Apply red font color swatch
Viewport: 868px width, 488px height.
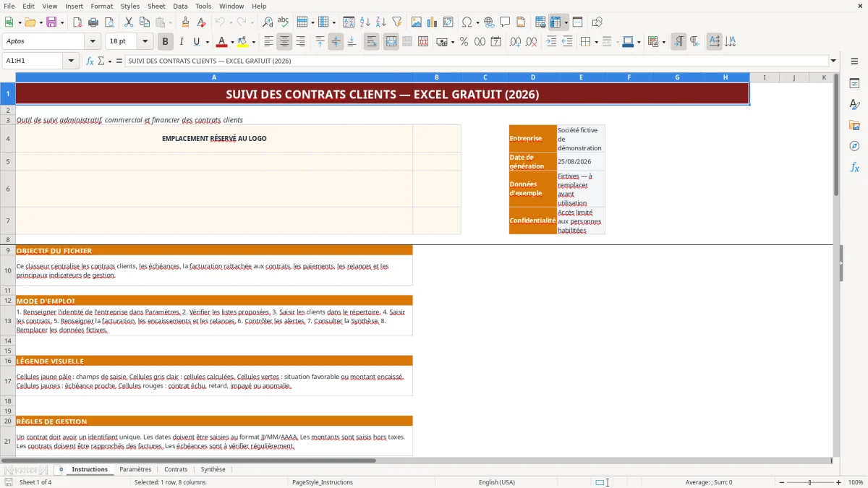222,42
